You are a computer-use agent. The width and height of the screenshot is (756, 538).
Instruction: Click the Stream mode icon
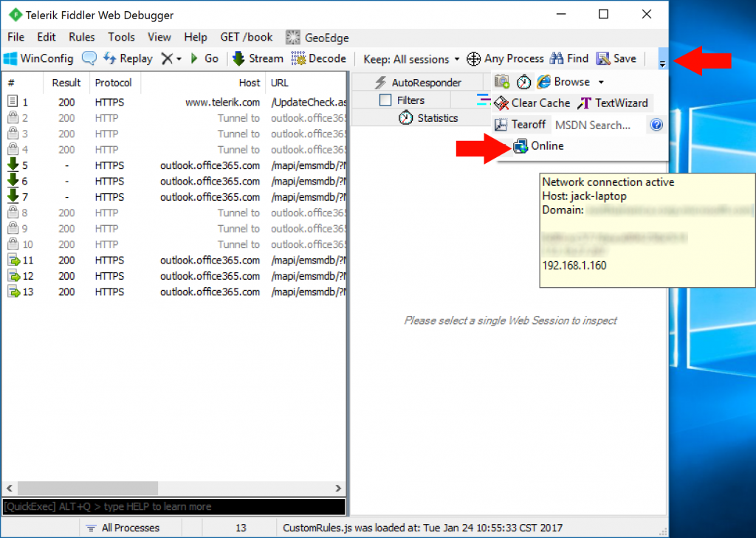coord(239,58)
